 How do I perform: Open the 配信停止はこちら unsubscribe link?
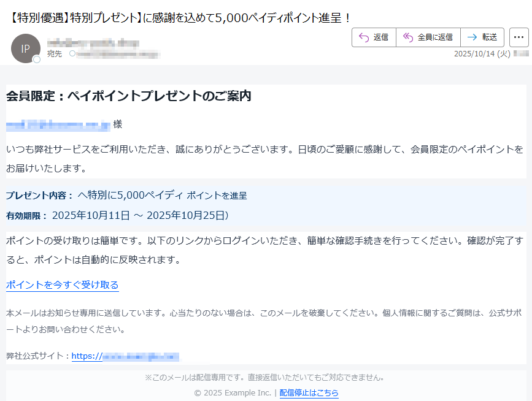click(309, 392)
